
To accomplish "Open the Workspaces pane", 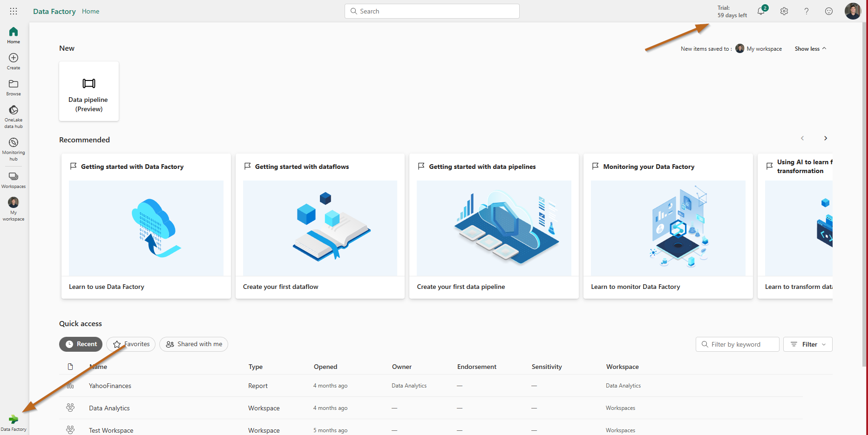I will point(14,181).
